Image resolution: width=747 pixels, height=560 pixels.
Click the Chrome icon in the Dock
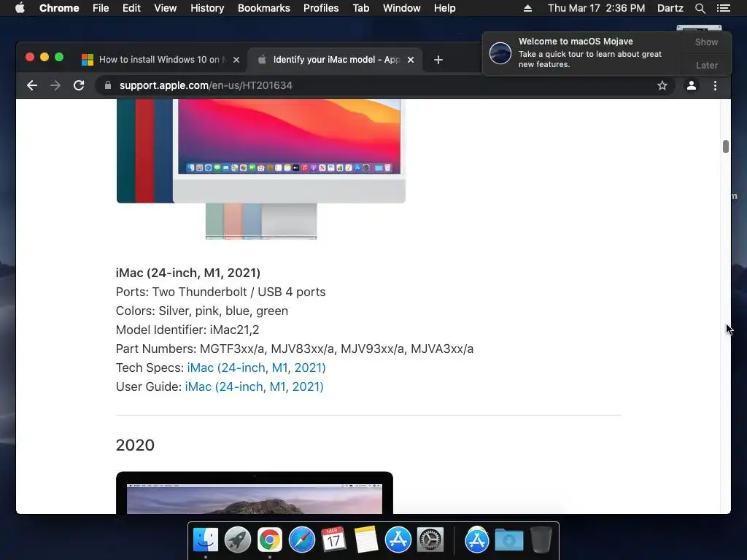coord(270,540)
